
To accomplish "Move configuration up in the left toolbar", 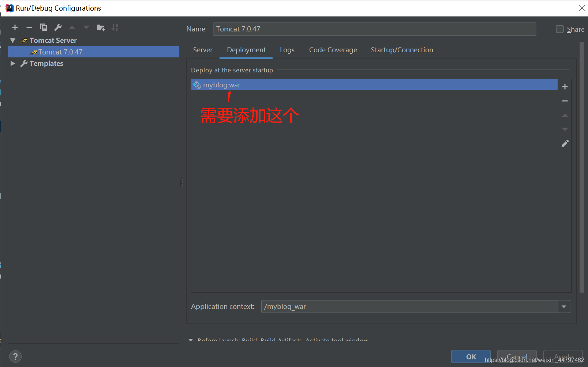I will click(x=72, y=27).
